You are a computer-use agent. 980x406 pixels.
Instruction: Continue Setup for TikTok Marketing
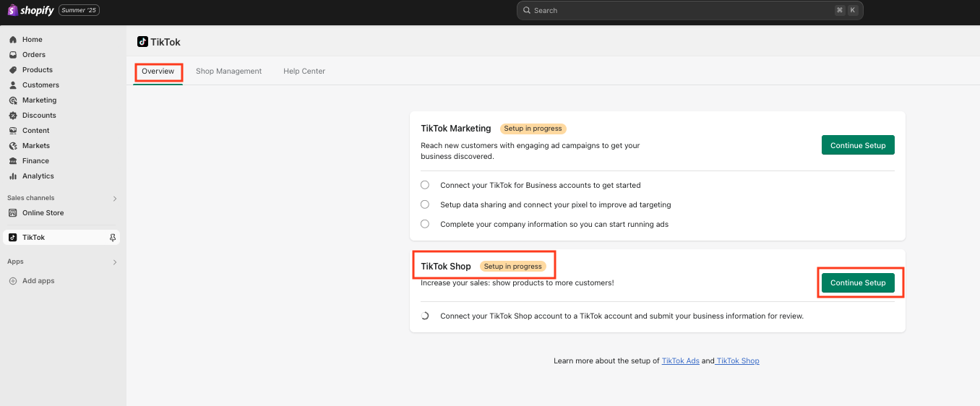[x=858, y=145]
